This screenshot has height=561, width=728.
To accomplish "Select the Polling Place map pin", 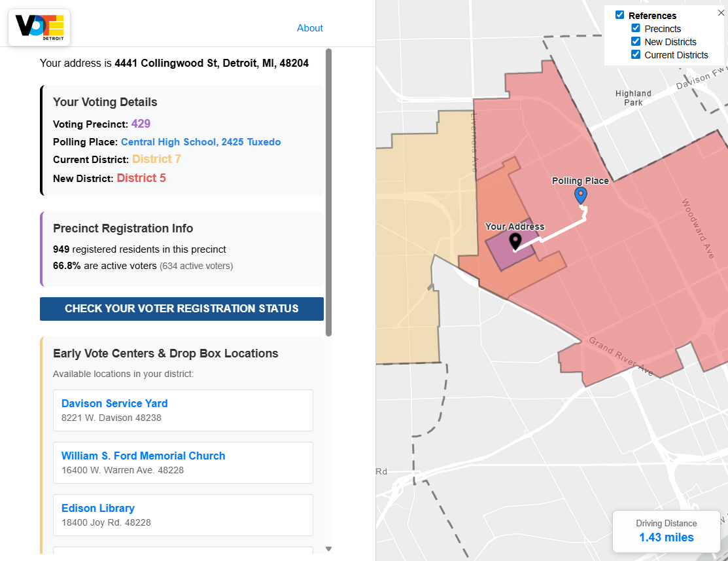I will 580,194.
